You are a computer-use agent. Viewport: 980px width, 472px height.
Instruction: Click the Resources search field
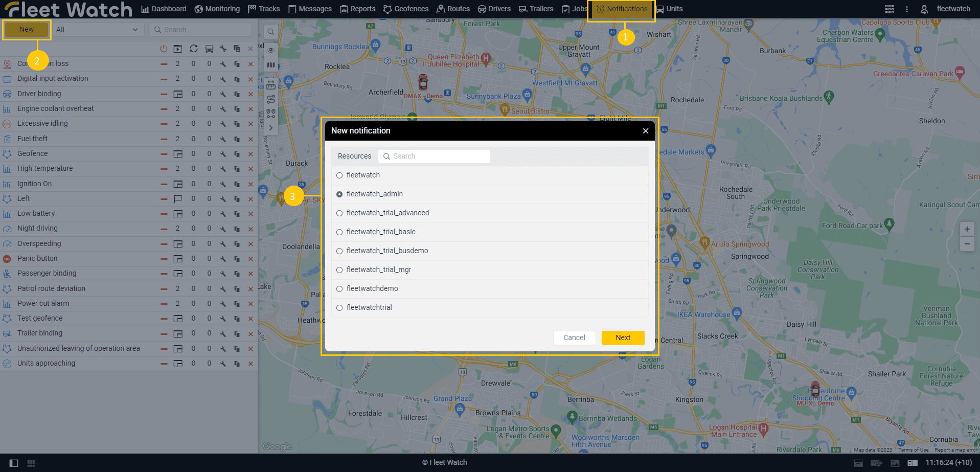[435, 156]
